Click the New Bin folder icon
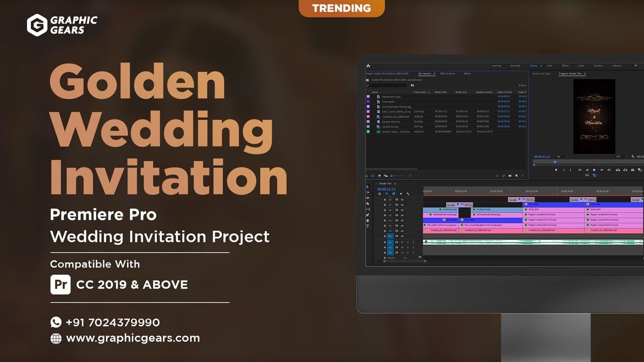The width and height of the screenshot is (644, 362). tap(510, 175)
